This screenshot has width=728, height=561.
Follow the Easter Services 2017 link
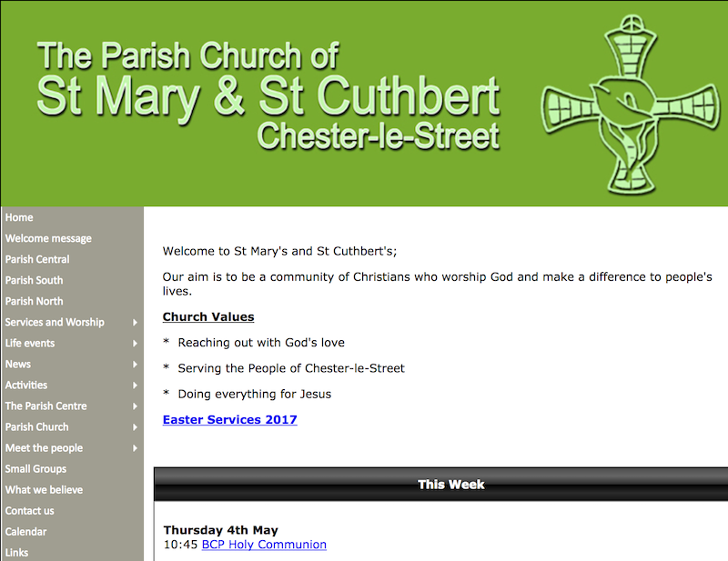pyautogui.click(x=229, y=420)
